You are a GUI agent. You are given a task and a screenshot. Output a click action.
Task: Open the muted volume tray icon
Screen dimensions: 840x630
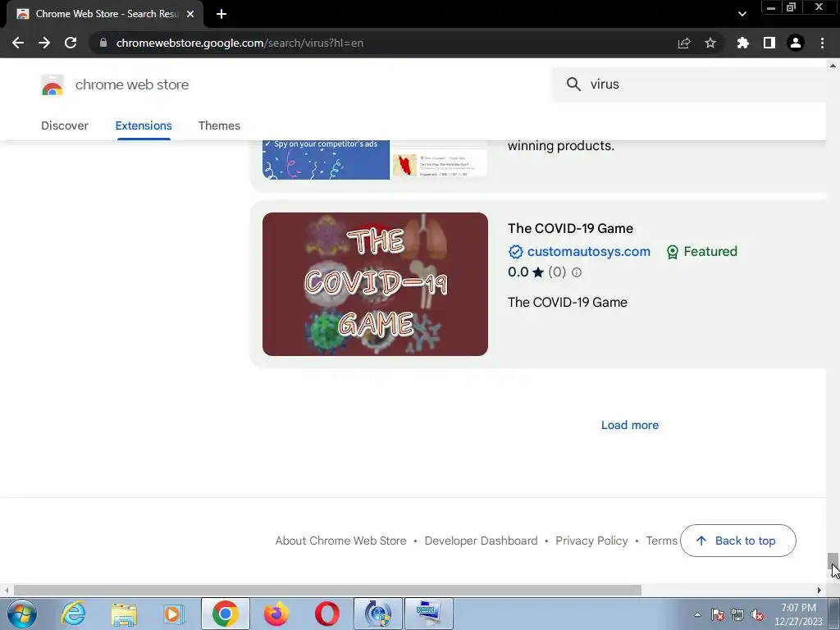[x=757, y=614]
